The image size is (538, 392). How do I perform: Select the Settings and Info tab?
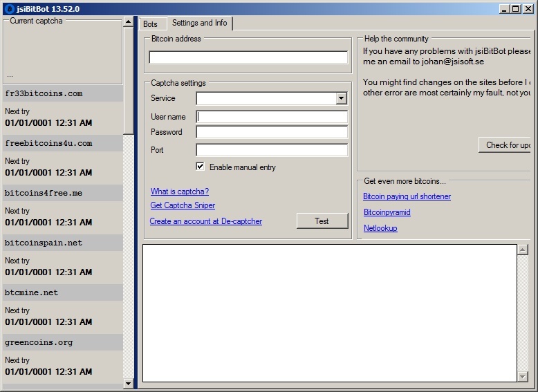click(x=199, y=24)
